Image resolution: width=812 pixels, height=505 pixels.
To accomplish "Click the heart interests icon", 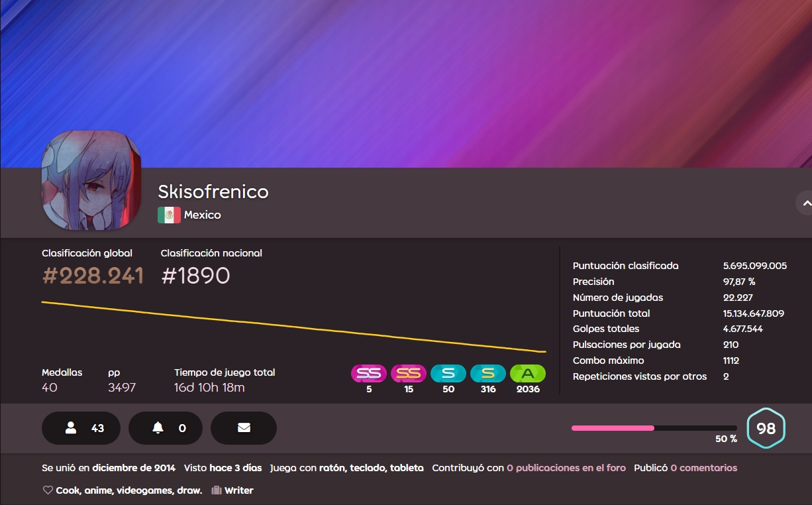I will point(48,490).
